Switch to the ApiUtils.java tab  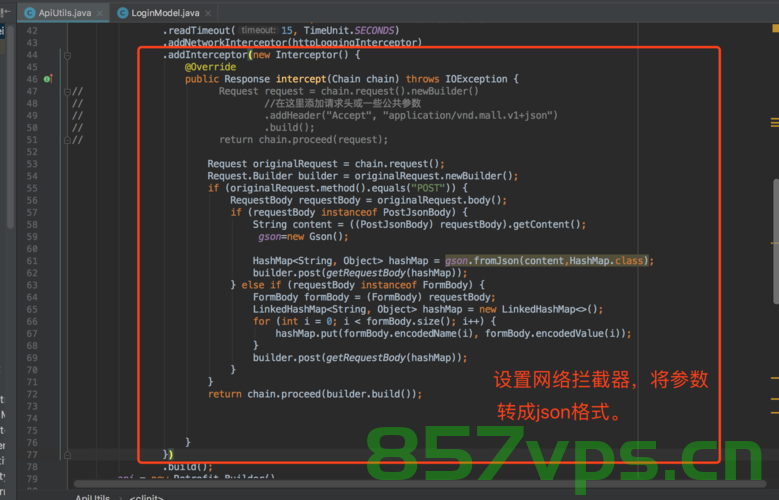pos(62,13)
